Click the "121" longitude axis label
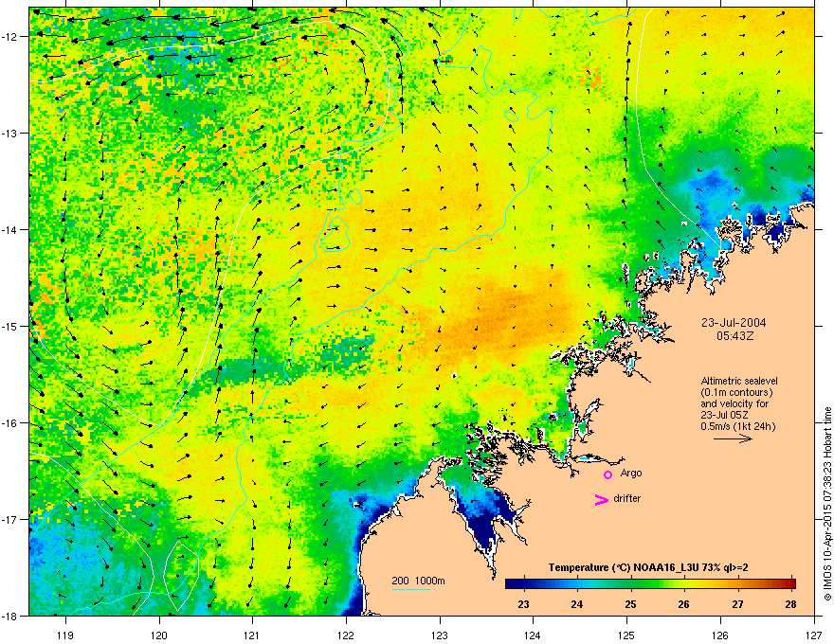 tap(252, 635)
